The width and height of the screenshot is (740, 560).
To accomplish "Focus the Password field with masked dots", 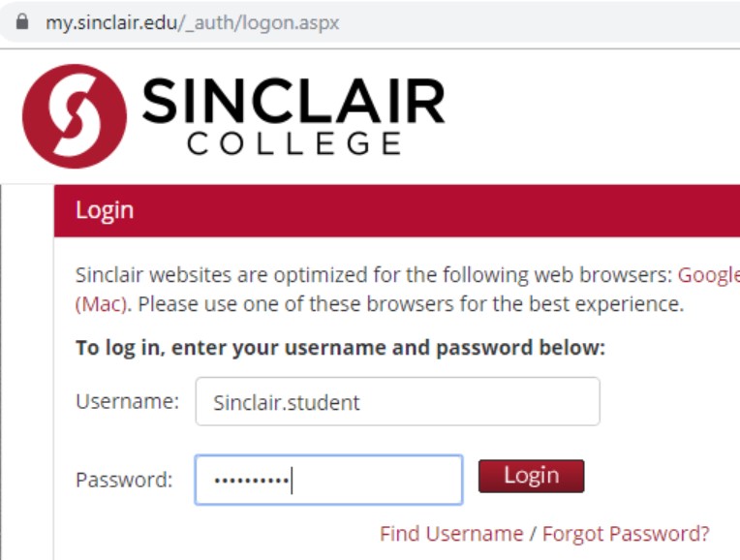I will tap(328, 480).
